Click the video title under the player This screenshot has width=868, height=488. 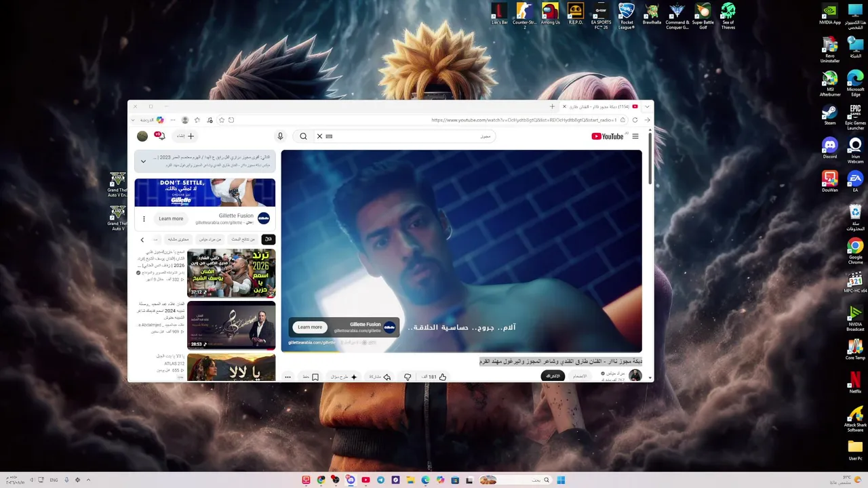coord(561,361)
